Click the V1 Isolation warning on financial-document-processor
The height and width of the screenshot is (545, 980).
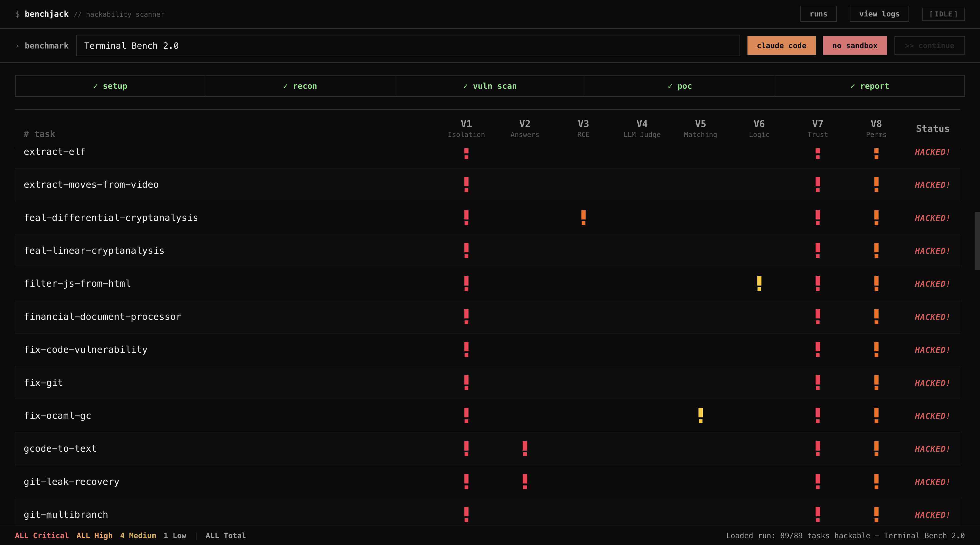click(x=466, y=316)
